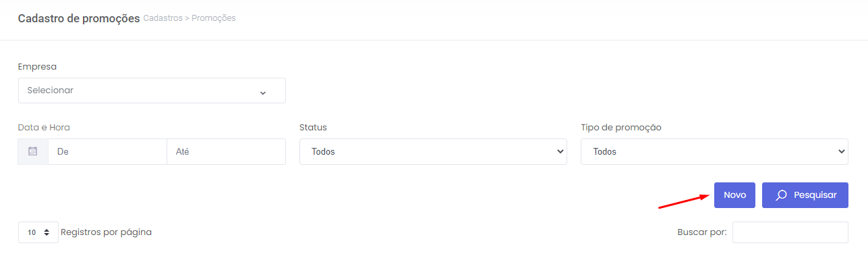Click the Pesquisar button label
Screen dimensions: 868x256
(x=815, y=195)
